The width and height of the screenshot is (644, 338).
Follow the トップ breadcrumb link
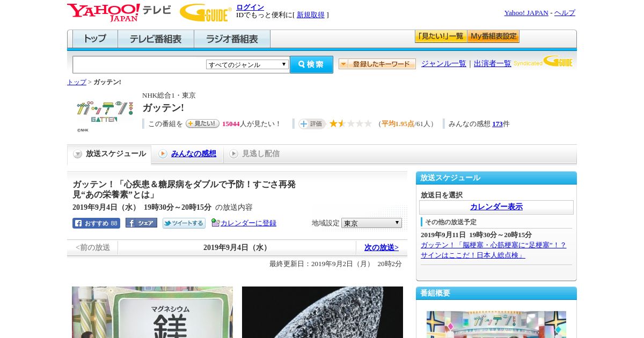pos(76,82)
